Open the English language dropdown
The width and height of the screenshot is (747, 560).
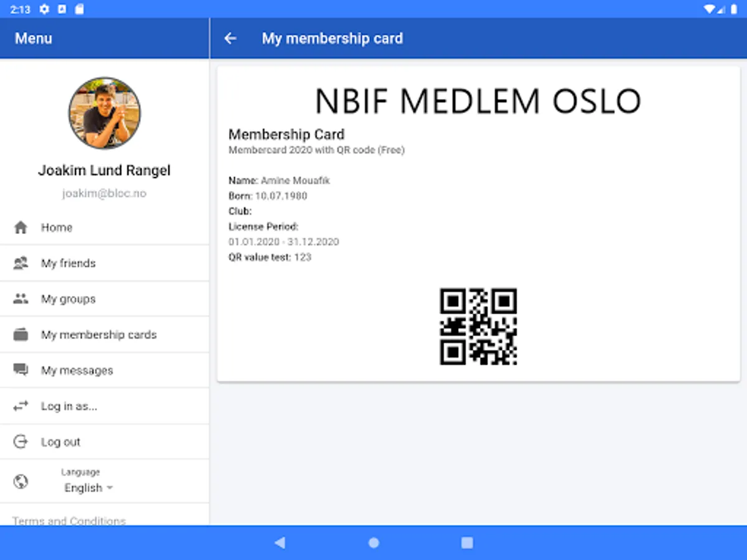click(89, 488)
